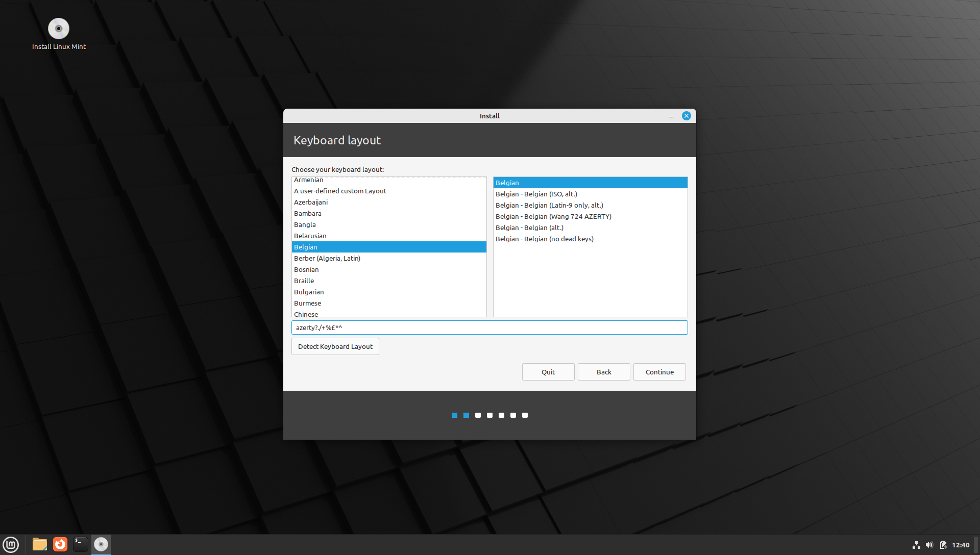Choose Belgian (Latin-9 only, alt.) variant
Screen dimensions: 980x555
591,205
